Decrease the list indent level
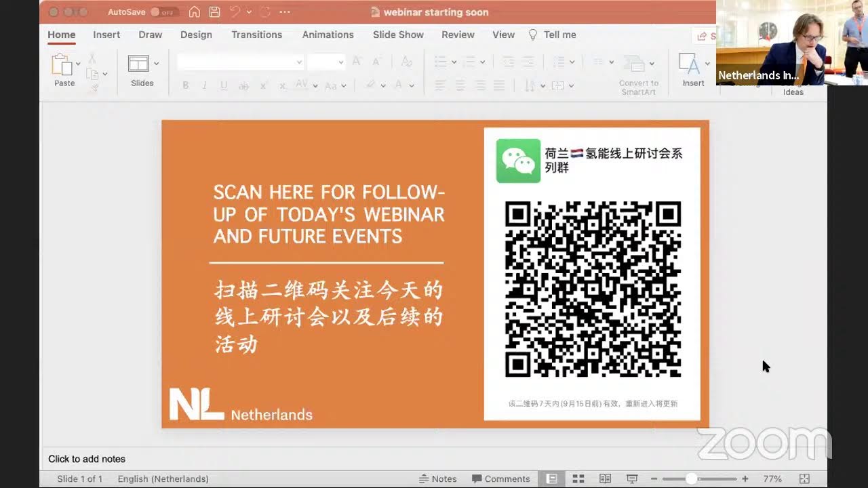 tap(508, 62)
